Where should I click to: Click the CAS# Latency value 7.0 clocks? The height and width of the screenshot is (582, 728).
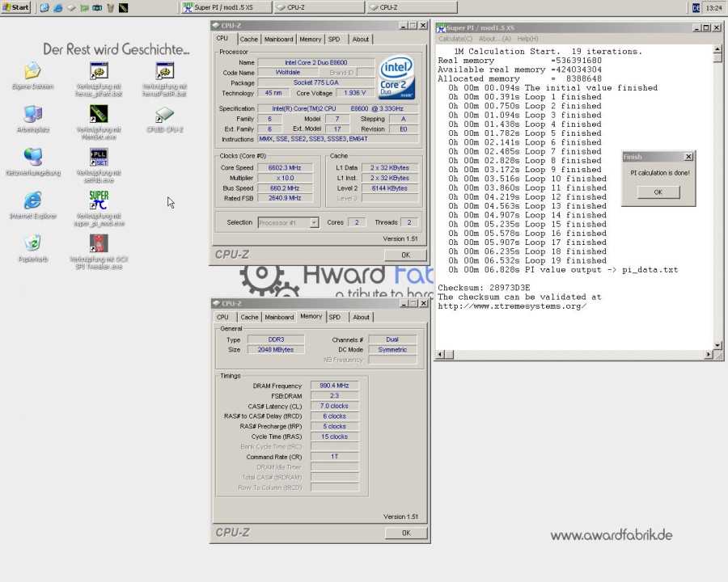point(334,406)
